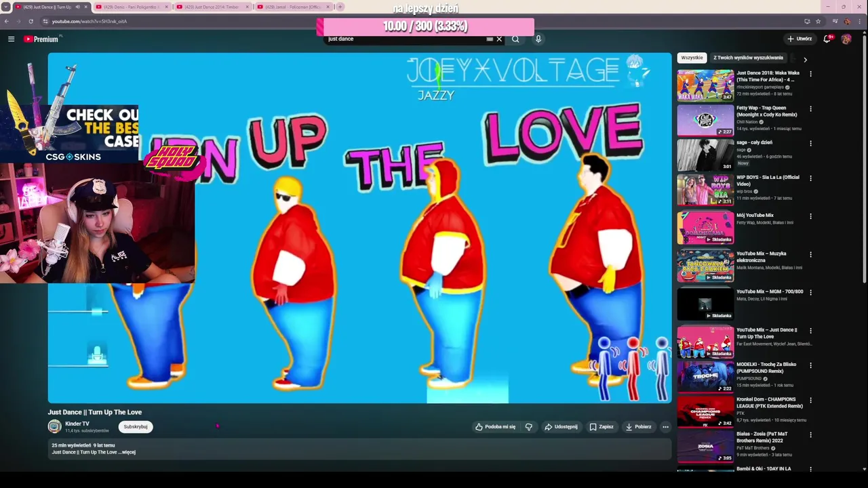Open options for WIP BOYS Sia La La
This screenshot has height=488, width=868.
tap(810, 178)
